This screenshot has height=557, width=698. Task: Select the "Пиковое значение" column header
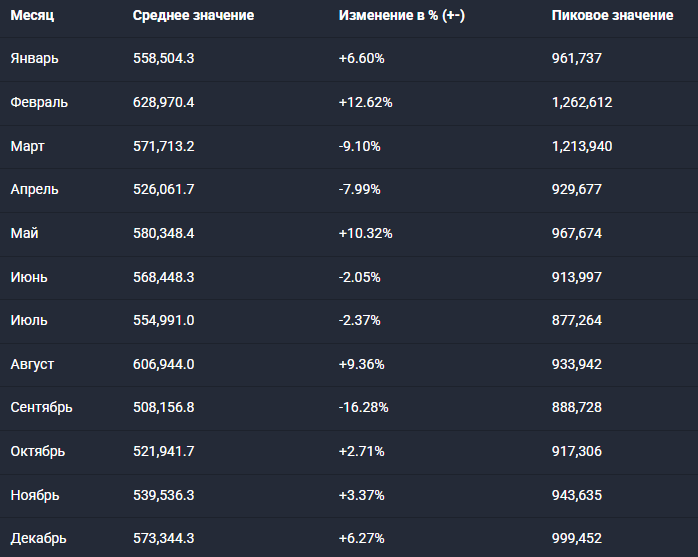[x=612, y=16]
